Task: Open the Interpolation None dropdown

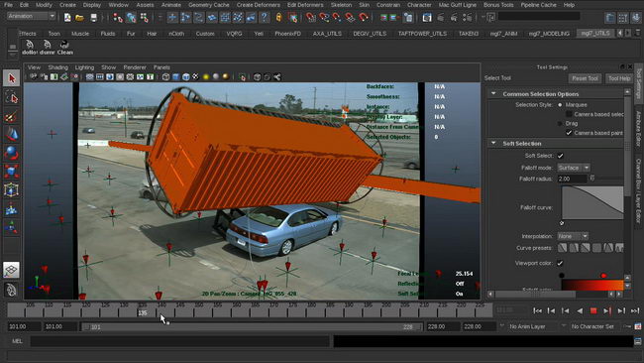Action: point(573,236)
